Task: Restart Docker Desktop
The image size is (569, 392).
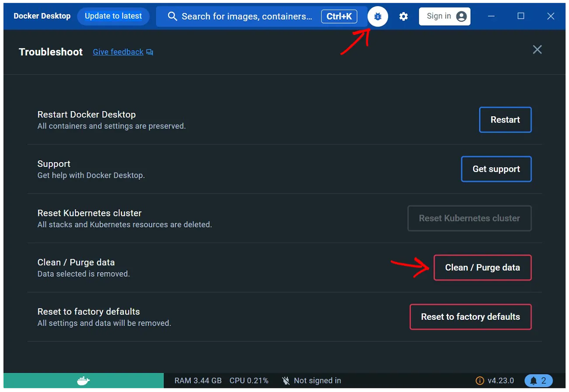Action: (505, 120)
